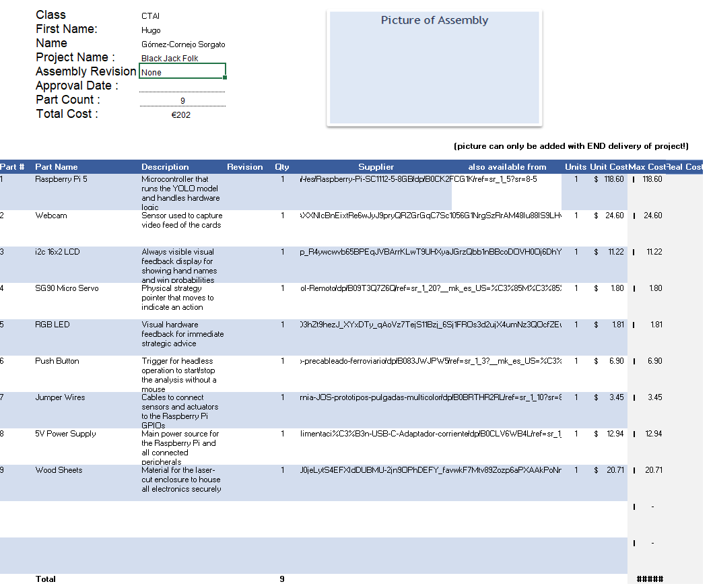This screenshot has width=713, height=588.
Task: Click the unit cost 3.45 cell
Action: pyautogui.click(x=609, y=397)
